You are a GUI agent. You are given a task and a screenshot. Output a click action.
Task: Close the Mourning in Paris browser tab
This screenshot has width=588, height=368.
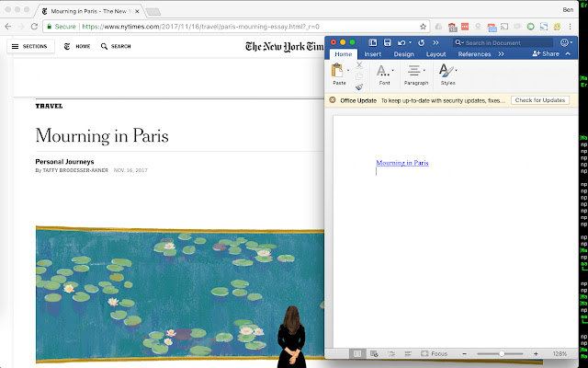137,11
